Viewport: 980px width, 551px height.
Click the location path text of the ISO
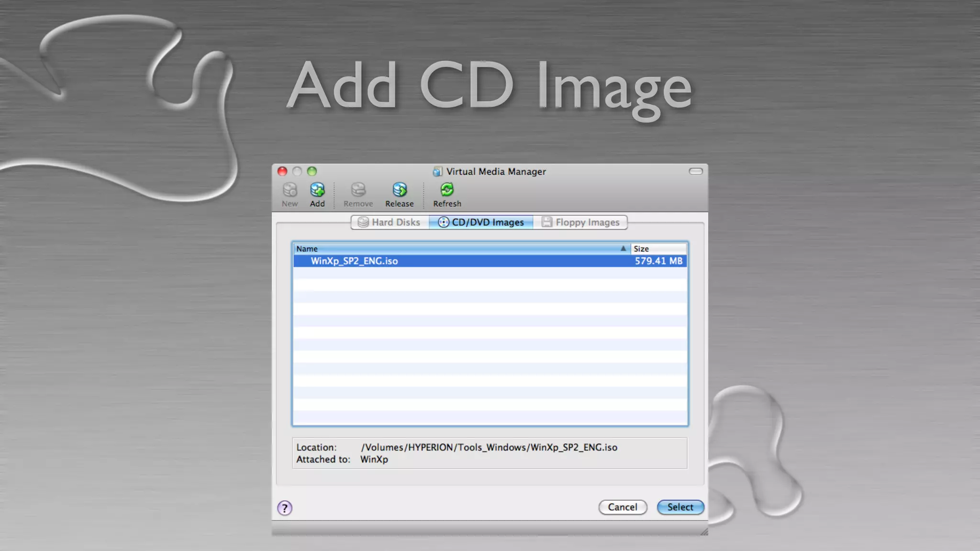[489, 447]
